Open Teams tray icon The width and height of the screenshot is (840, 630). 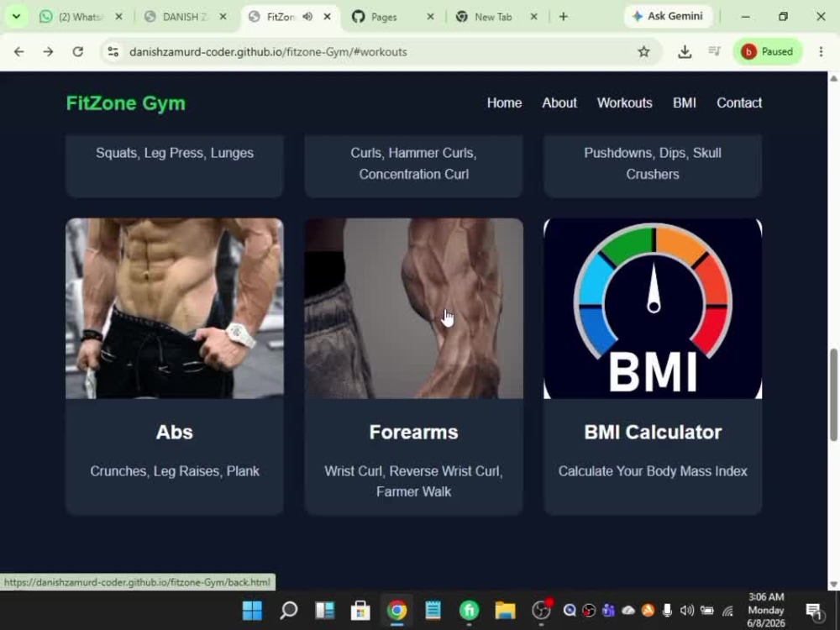[608, 610]
